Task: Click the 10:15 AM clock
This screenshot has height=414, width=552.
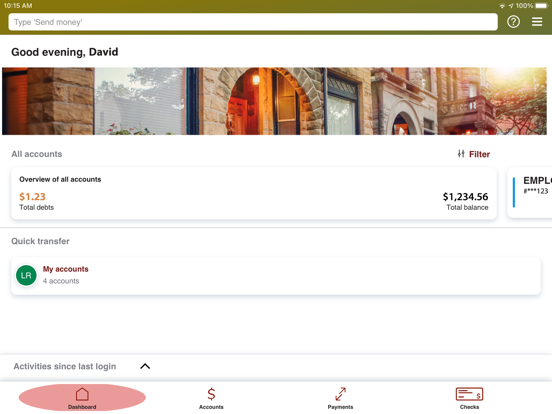Action: 18,6
